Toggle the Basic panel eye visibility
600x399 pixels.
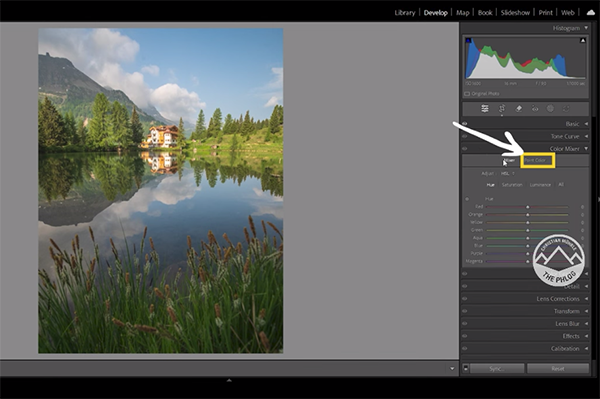(x=465, y=124)
